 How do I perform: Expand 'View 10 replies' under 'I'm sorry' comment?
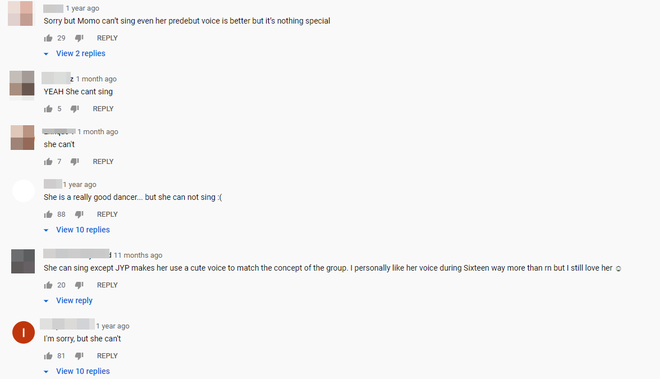point(77,371)
